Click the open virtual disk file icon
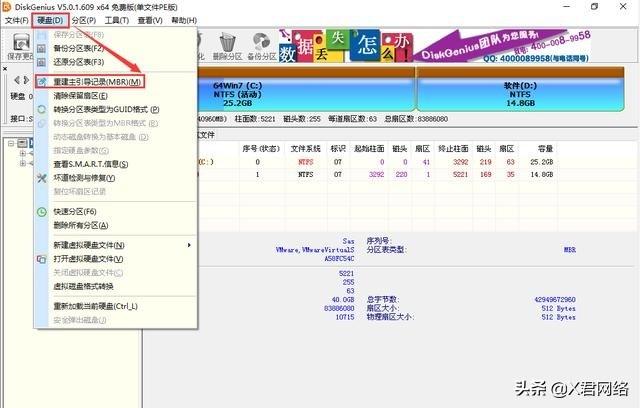640x408 pixels. click(42, 259)
